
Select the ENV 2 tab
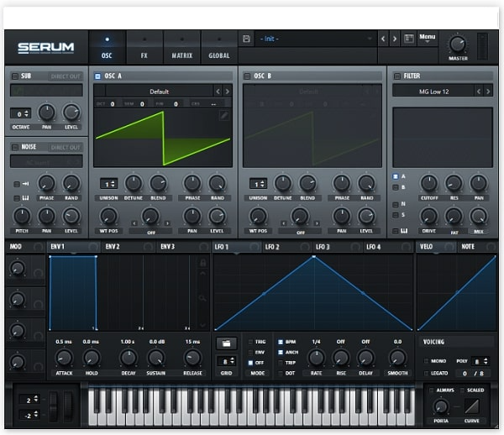[x=129, y=247]
